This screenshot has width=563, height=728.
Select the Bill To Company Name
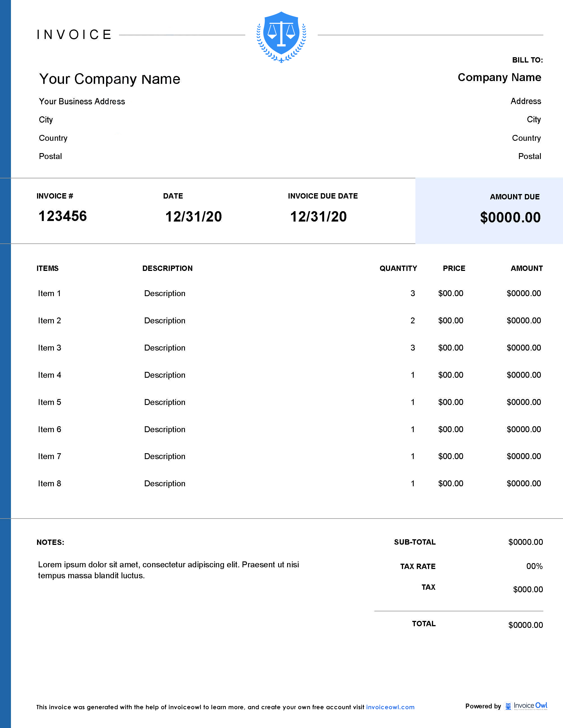click(x=499, y=77)
